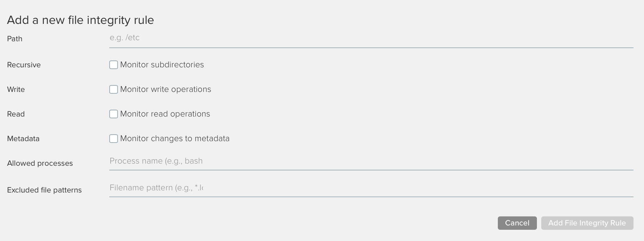The height and width of the screenshot is (241, 644).
Task: Click the Excluded file patterns input
Action: coord(371,188)
